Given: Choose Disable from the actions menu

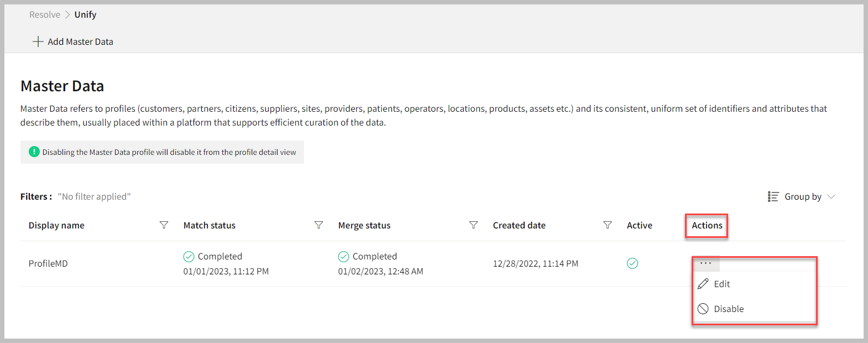Looking at the screenshot, I should click(x=728, y=309).
